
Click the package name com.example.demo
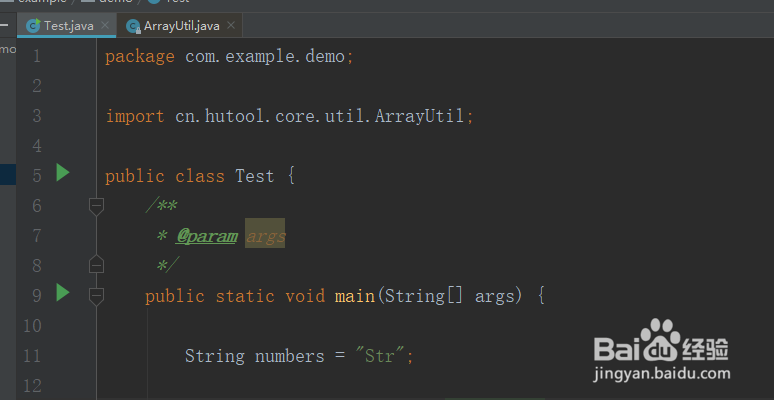[x=265, y=56]
